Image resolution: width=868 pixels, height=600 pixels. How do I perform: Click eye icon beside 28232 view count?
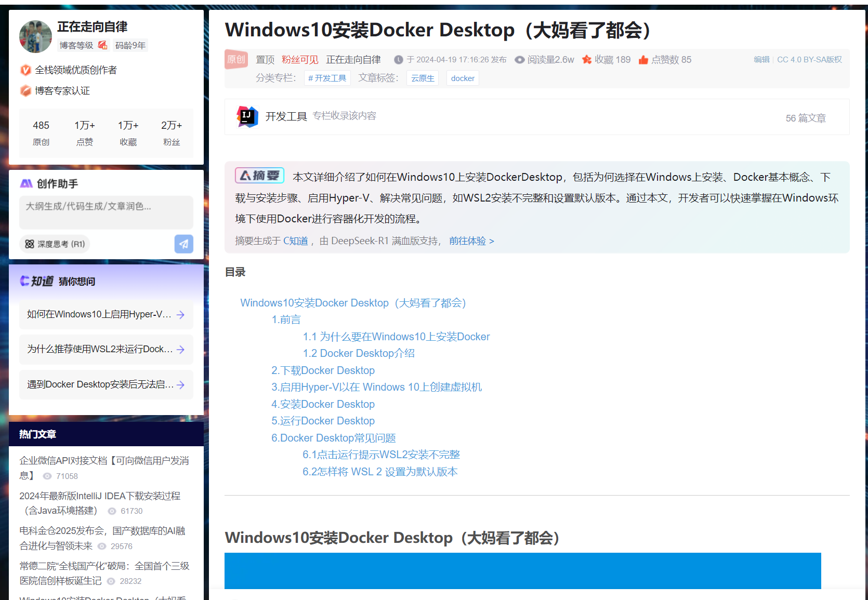(x=111, y=581)
